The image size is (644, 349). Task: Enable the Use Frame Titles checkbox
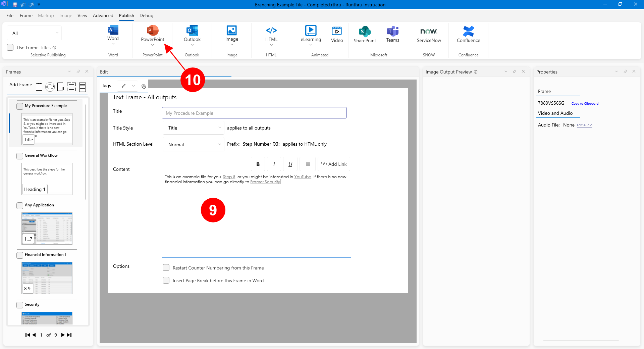[10, 48]
